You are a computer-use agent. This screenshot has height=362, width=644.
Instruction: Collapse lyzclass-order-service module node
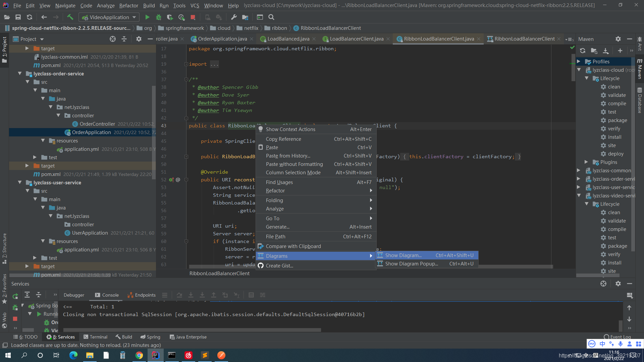20,74
